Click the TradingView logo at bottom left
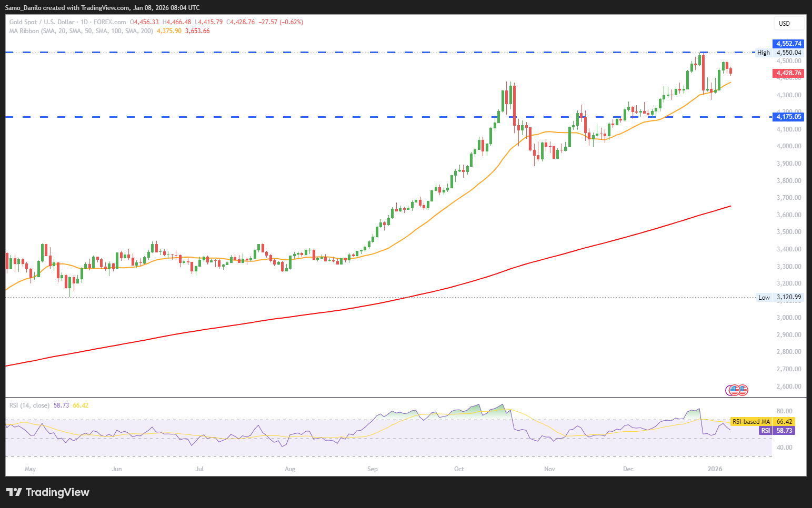Screen dimensions: 812x508 [48, 492]
